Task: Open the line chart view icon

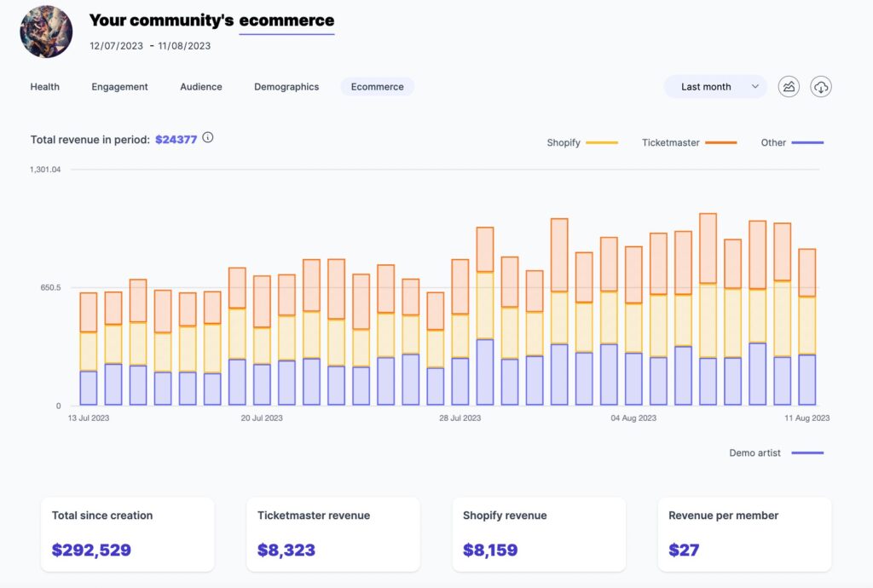Action: [x=789, y=86]
